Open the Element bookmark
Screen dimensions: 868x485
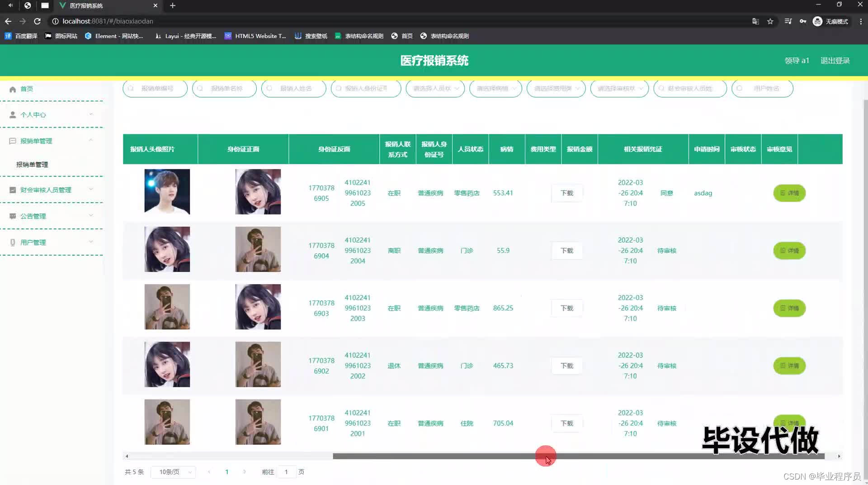(x=114, y=36)
